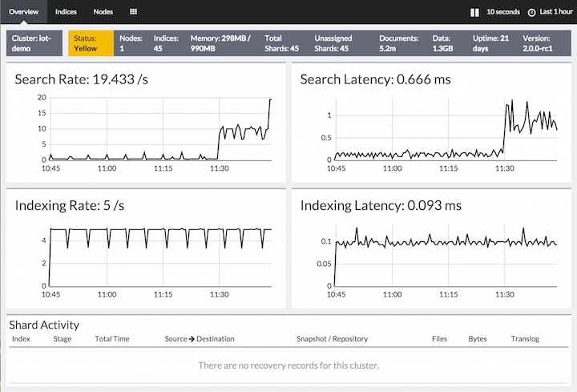Pause auto-refresh using the pause icon
The width and height of the screenshot is (577, 392).
click(474, 12)
